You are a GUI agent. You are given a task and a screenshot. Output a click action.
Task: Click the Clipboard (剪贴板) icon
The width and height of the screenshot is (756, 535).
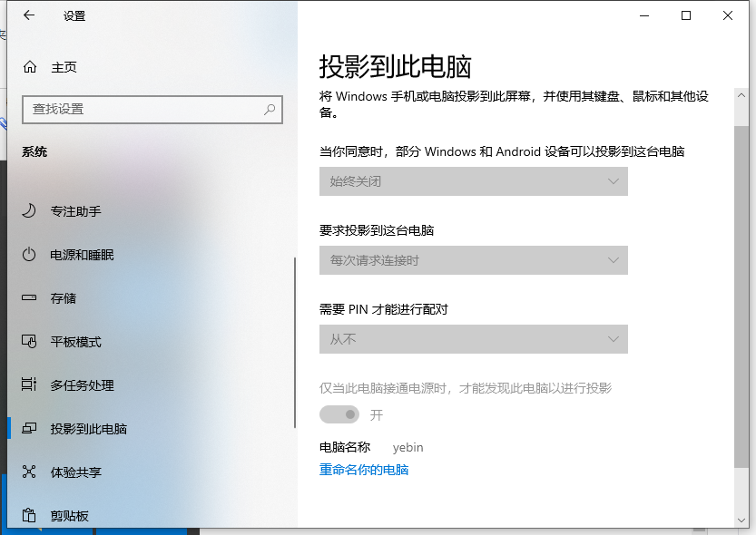(29, 516)
